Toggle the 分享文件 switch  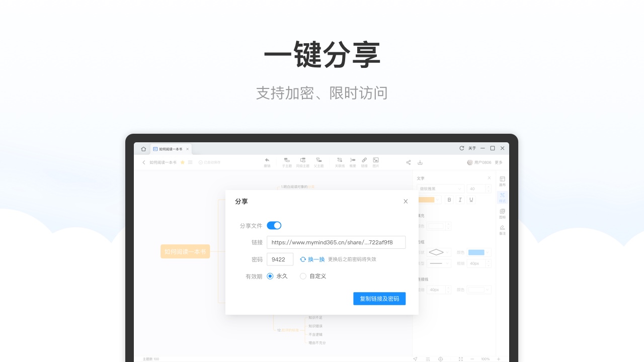coord(274,225)
